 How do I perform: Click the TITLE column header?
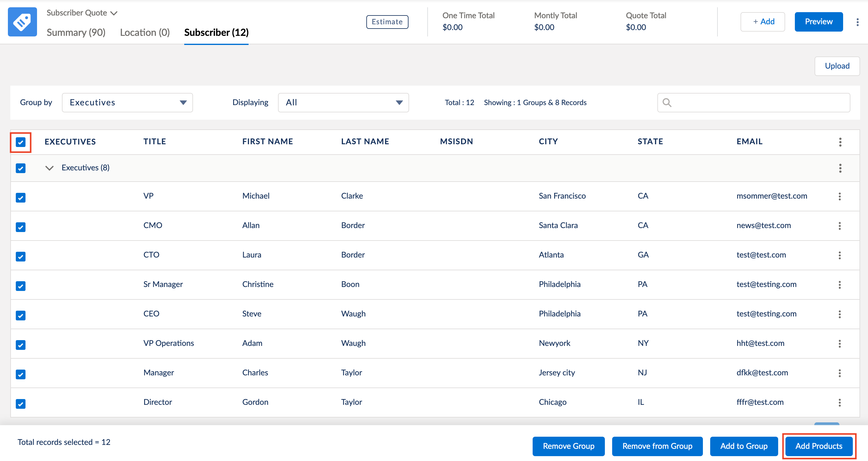pos(155,142)
